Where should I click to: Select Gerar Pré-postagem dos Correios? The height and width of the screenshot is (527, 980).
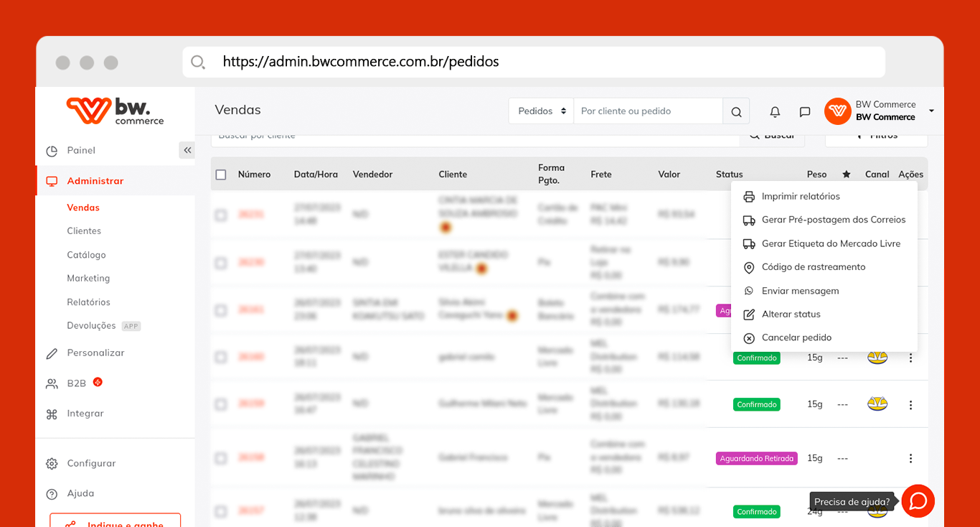click(824, 220)
